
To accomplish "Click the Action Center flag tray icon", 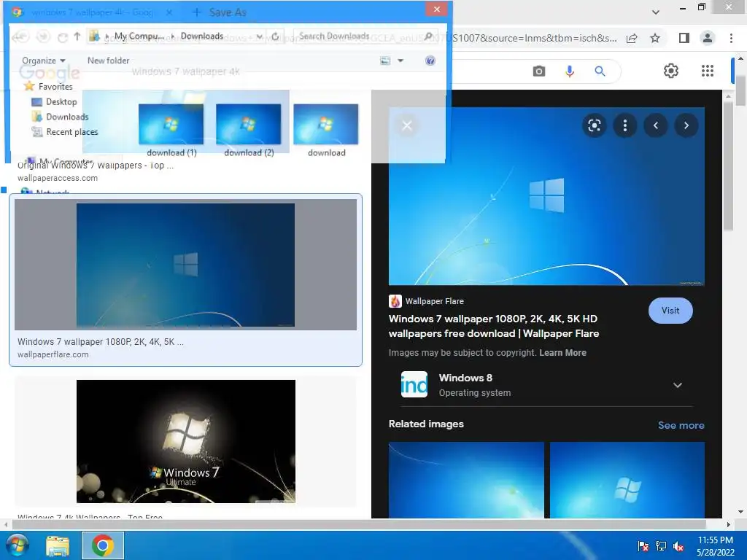I will coord(643,546).
